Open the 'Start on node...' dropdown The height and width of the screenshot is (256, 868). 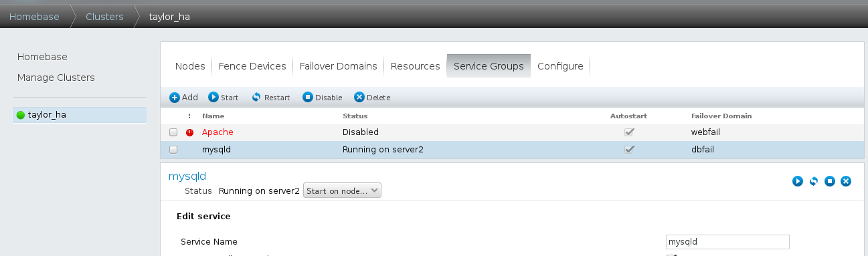342,190
